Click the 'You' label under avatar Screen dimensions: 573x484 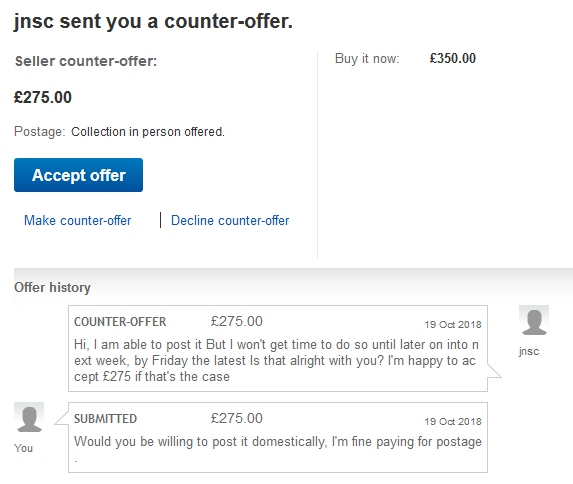click(x=23, y=448)
